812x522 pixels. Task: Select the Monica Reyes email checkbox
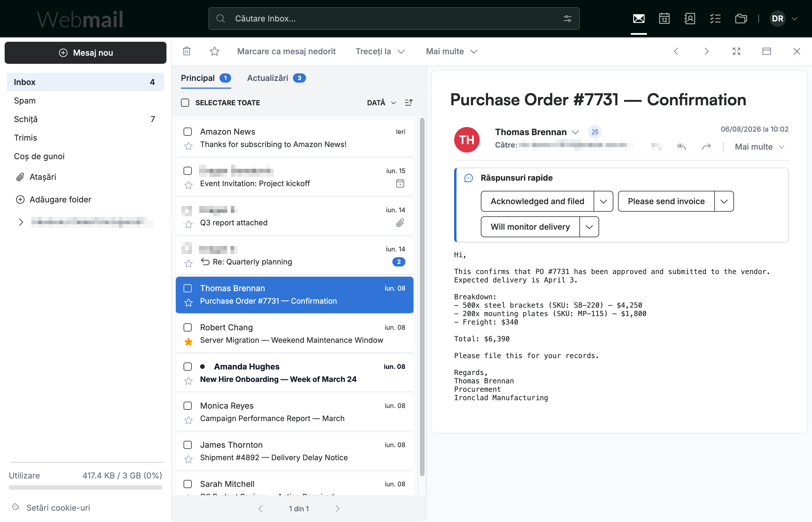tap(187, 405)
